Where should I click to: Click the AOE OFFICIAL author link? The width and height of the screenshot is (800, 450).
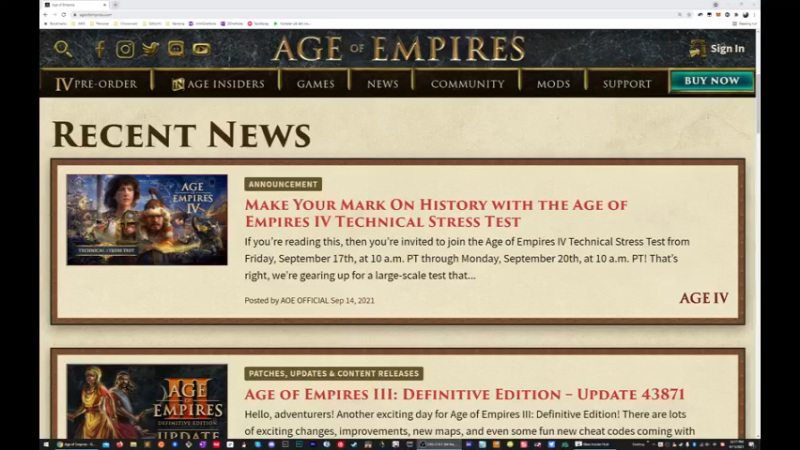click(305, 301)
